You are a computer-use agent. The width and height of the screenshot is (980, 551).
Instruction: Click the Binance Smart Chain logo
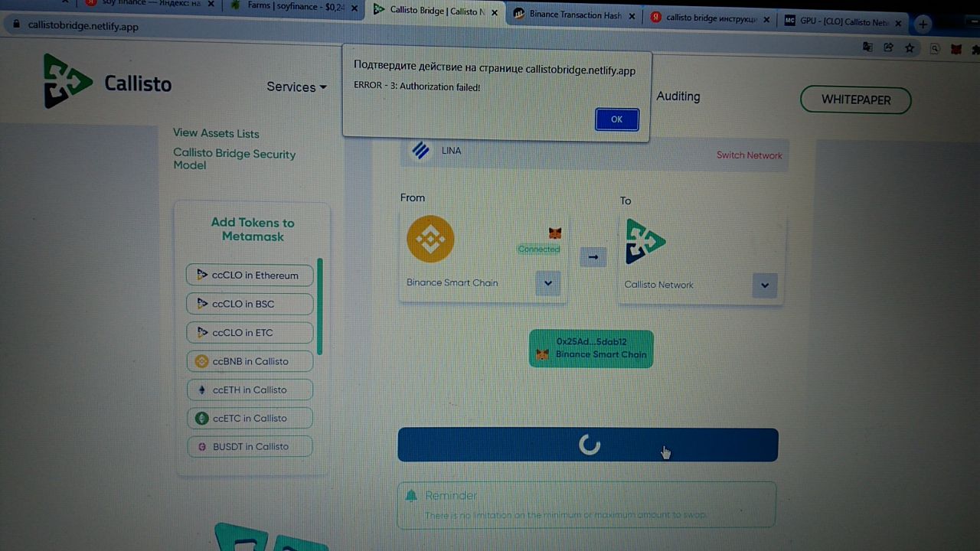430,239
